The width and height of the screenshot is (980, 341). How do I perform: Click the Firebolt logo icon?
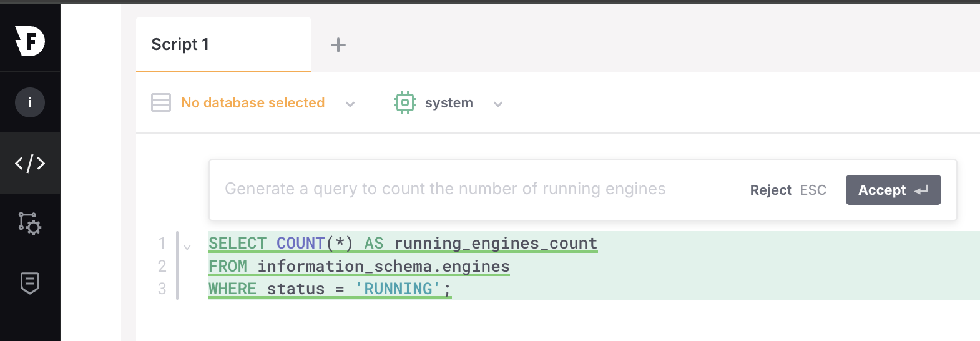click(x=30, y=41)
